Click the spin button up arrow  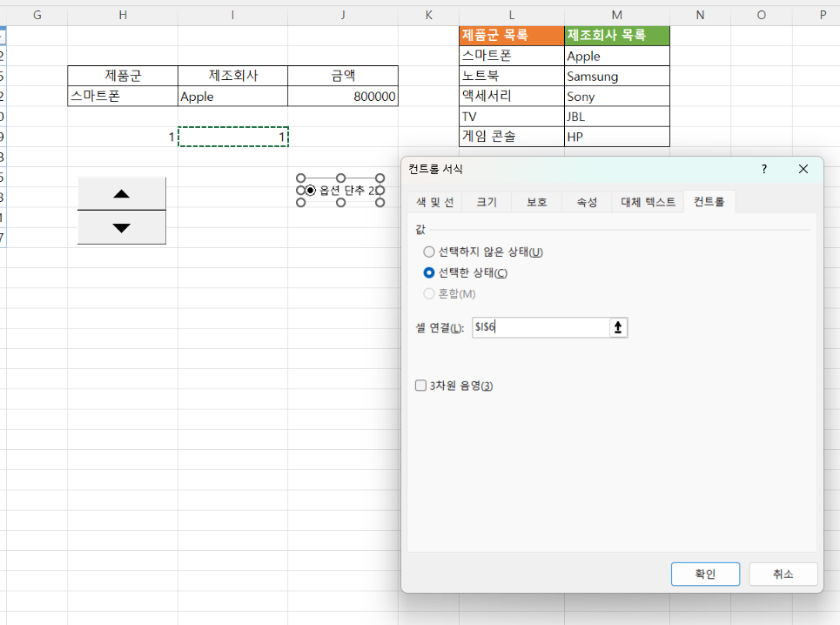[122, 194]
